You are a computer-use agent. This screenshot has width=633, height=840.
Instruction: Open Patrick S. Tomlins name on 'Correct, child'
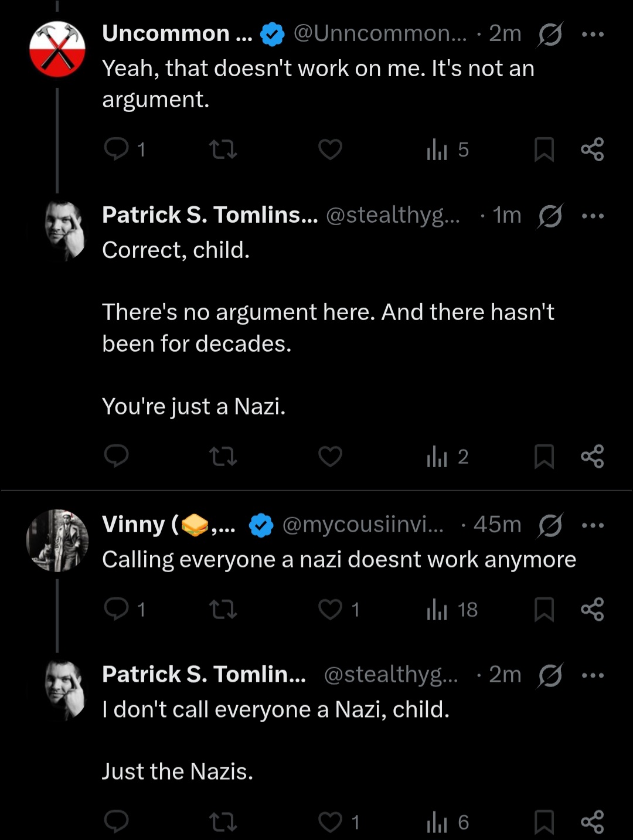pos(210,215)
